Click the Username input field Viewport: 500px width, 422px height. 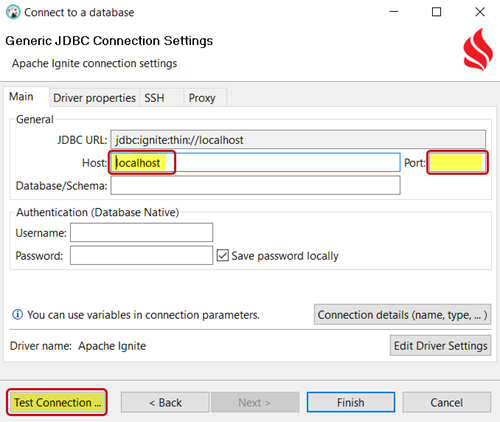pyautogui.click(x=141, y=232)
